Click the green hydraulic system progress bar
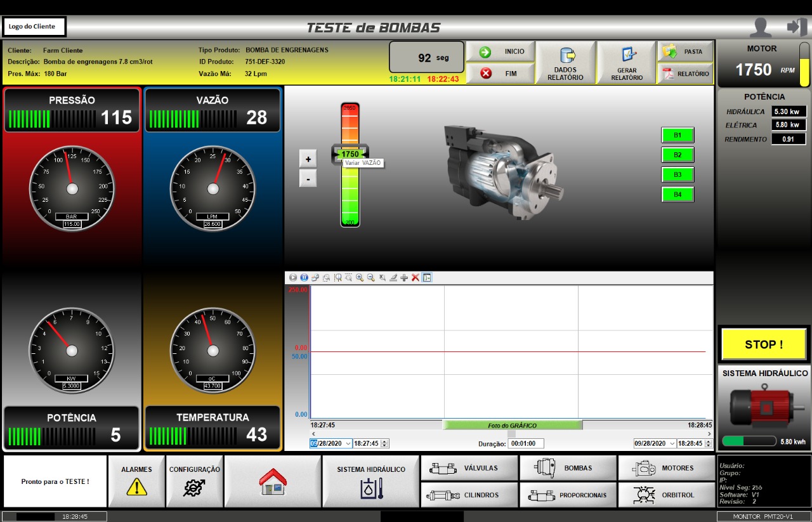 [x=749, y=441]
